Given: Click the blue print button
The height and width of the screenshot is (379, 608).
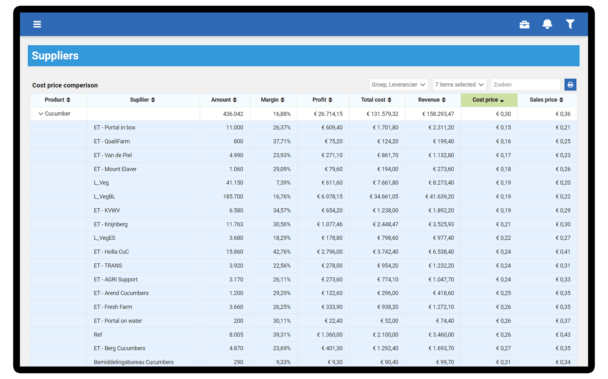Looking at the screenshot, I should click(x=570, y=85).
